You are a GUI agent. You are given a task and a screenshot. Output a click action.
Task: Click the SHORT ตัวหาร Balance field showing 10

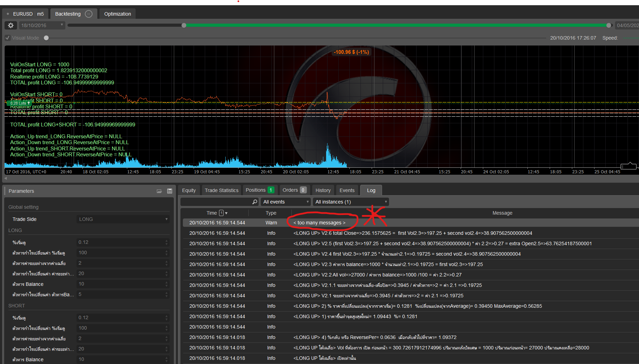point(123,359)
